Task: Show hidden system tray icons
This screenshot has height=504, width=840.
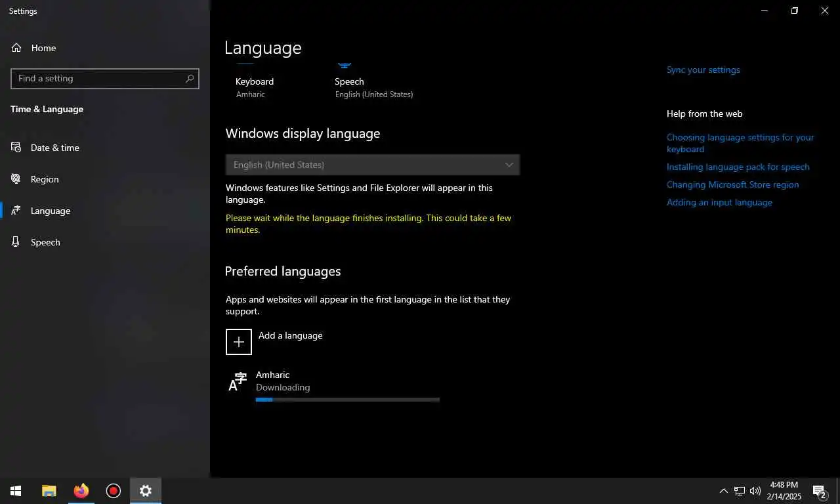Action: tap(724, 491)
